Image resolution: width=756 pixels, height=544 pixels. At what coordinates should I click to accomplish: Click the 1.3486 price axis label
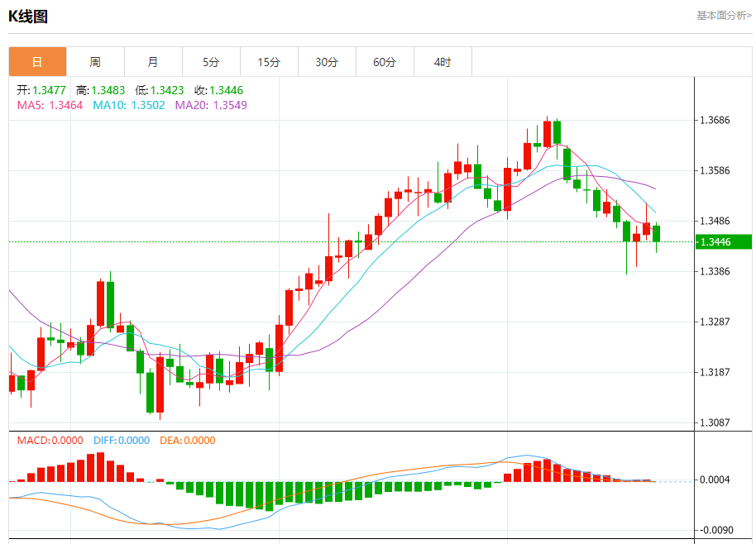[715, 222]
